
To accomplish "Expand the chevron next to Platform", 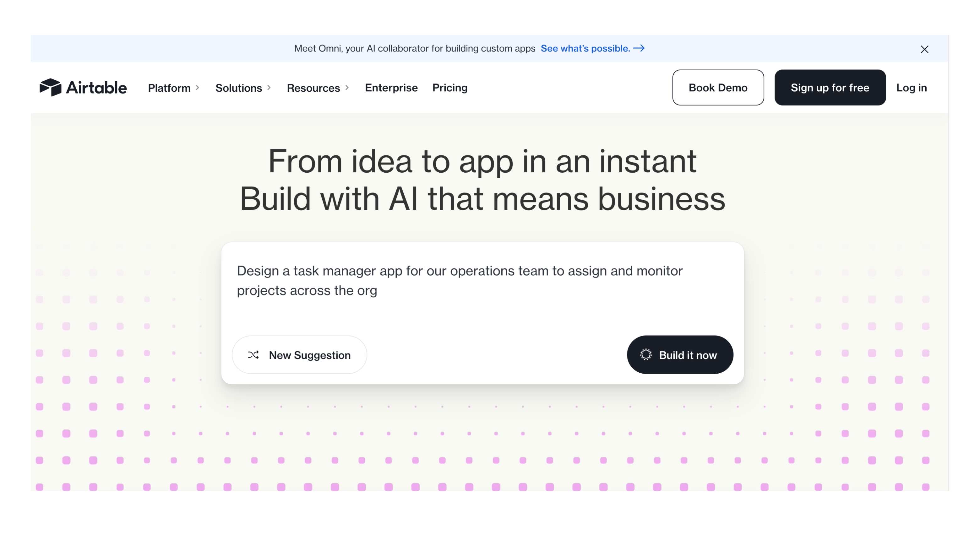I will point(198,88).
